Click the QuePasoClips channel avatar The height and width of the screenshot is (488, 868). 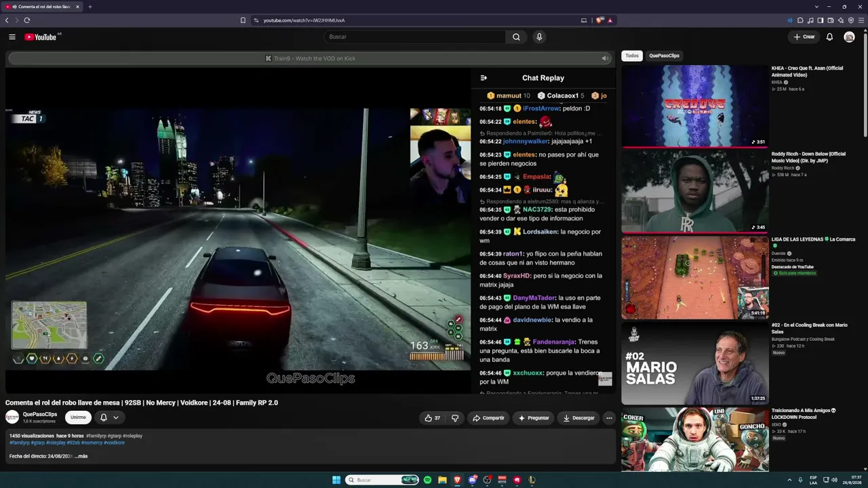(12, 418)
